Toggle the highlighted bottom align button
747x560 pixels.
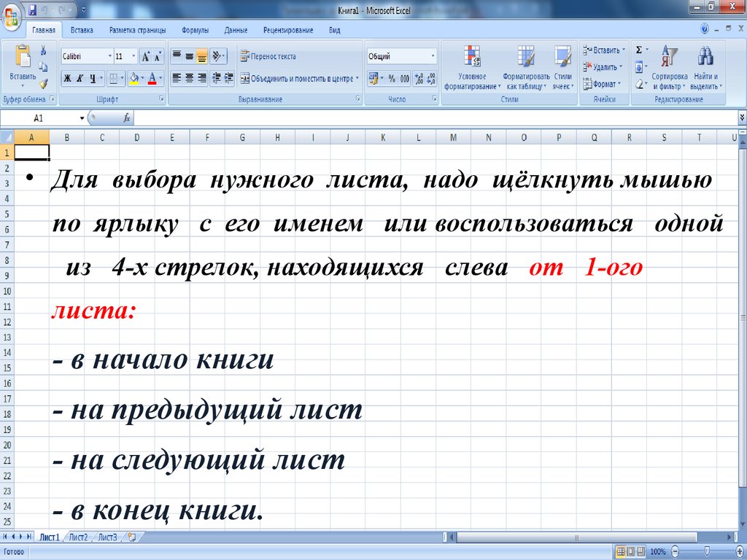coord(202,56)
